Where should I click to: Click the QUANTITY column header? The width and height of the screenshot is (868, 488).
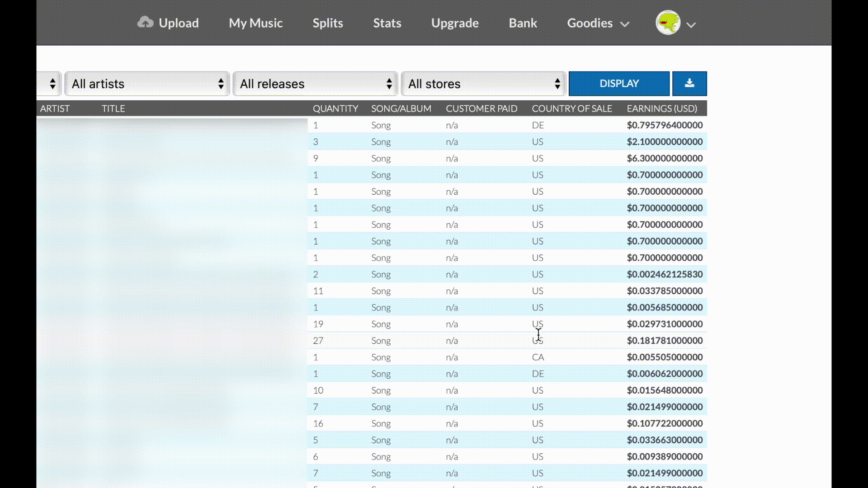[x=335, y=108]
